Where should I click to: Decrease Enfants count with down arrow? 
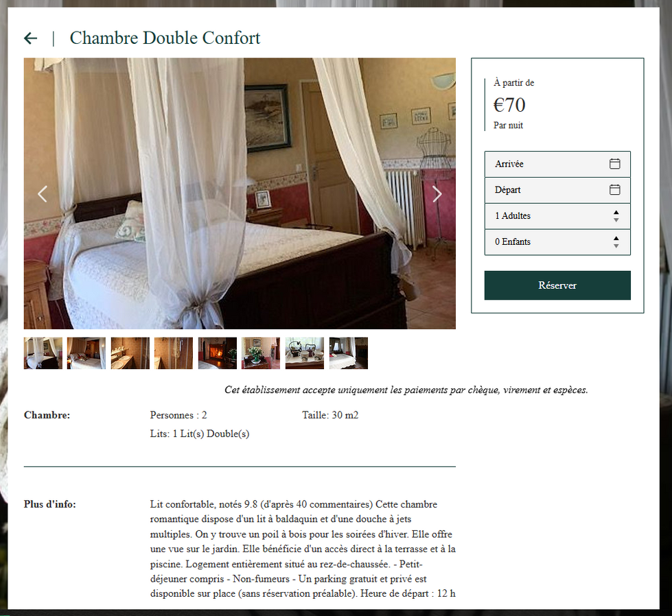616,246
